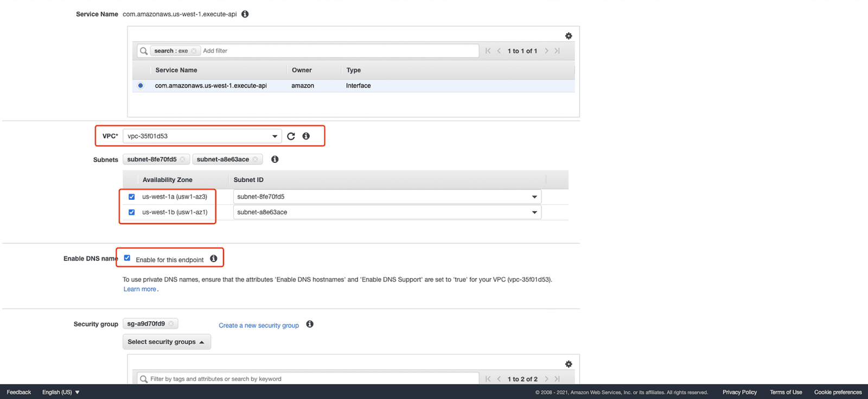Click 'Interface' type cell
The width and height of the screenshot is (868, 399).
coord(359,86)
